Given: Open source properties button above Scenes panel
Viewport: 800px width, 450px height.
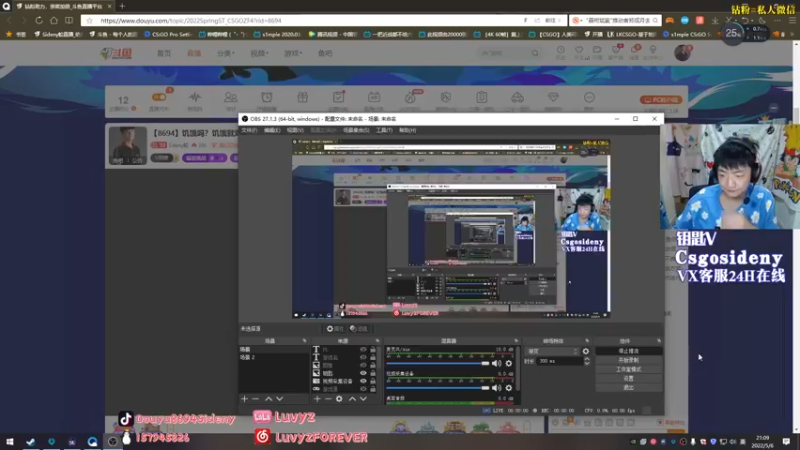Looking at the screenshot, I should point(335,329).
